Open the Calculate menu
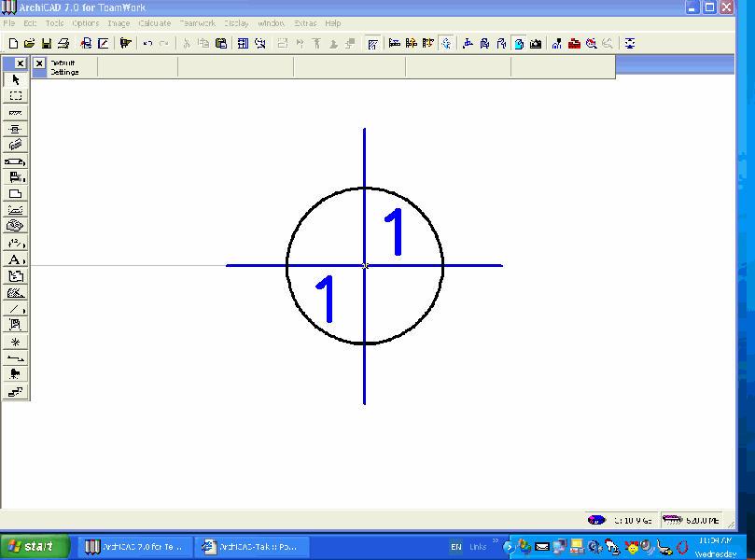This screenshot has width=755, height=560. coord(155,23)
